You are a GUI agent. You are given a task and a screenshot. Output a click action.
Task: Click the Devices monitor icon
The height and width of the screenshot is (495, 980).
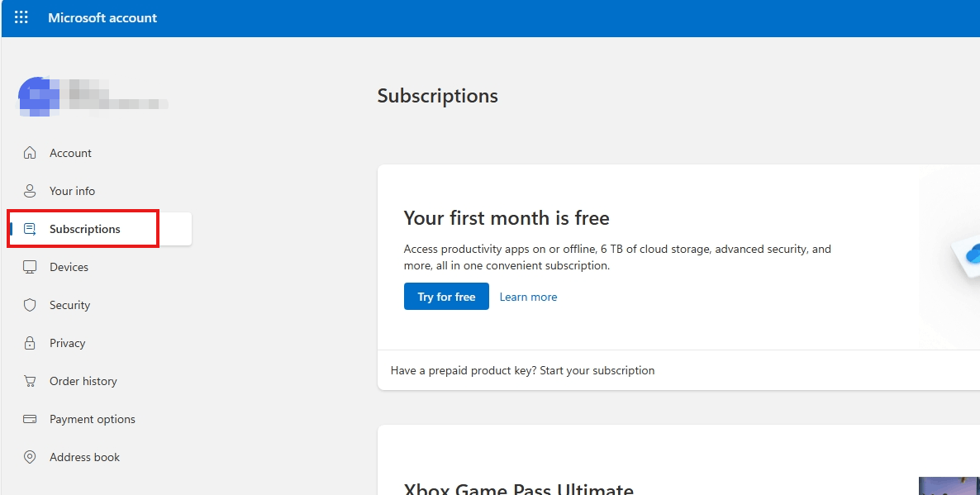[x=30, y=267]
